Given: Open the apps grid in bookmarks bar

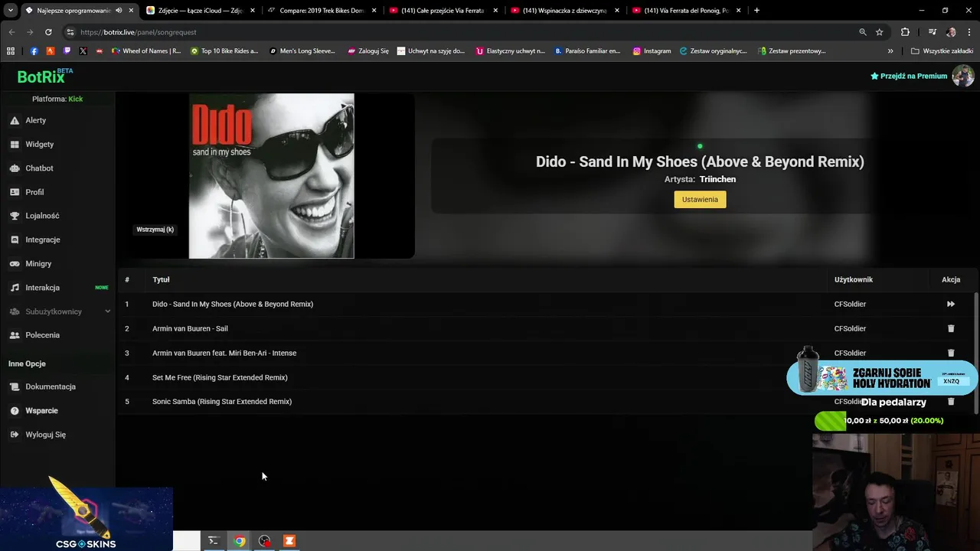Looking at the screenshot, I should [10, 51].
